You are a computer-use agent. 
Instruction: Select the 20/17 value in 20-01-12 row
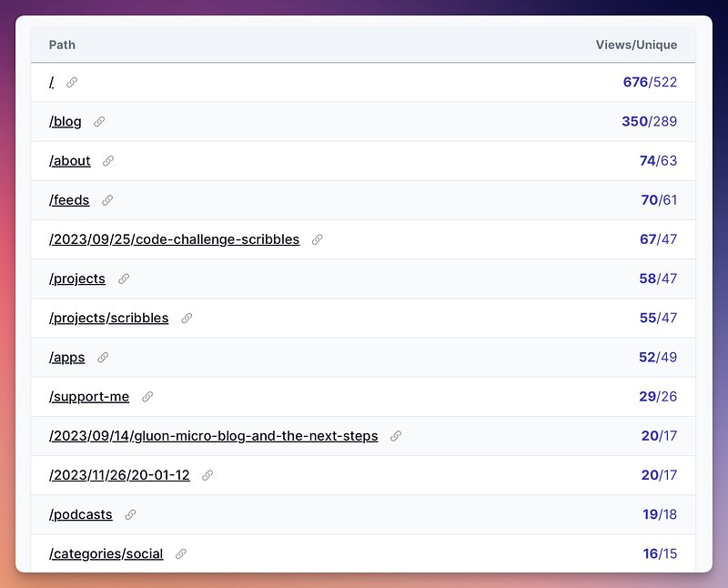(659, 475)
